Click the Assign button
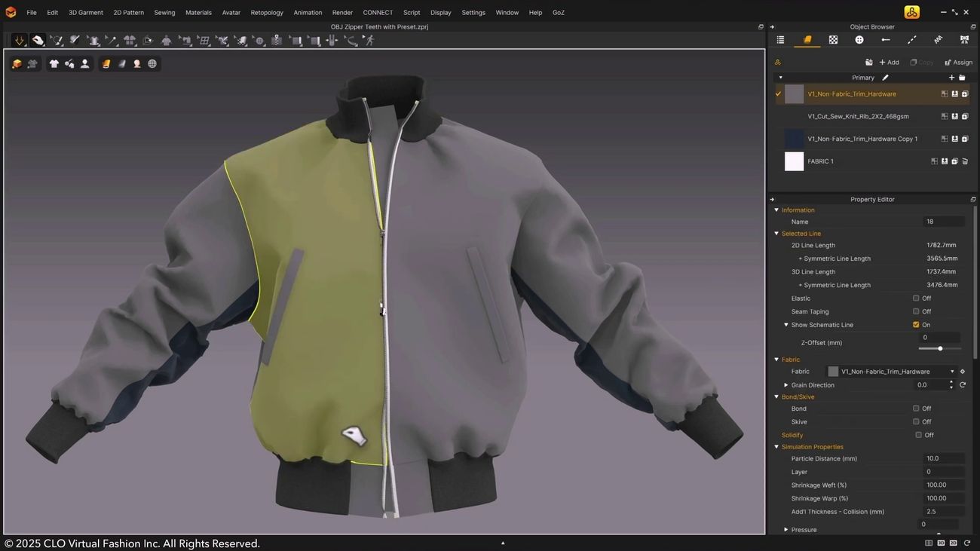 point(958,63)
